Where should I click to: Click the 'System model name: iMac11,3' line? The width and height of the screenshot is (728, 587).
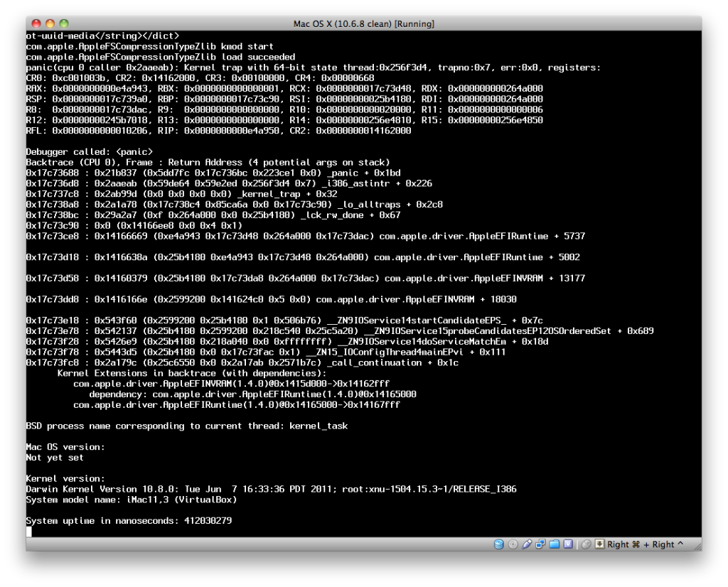coord(131,500)
